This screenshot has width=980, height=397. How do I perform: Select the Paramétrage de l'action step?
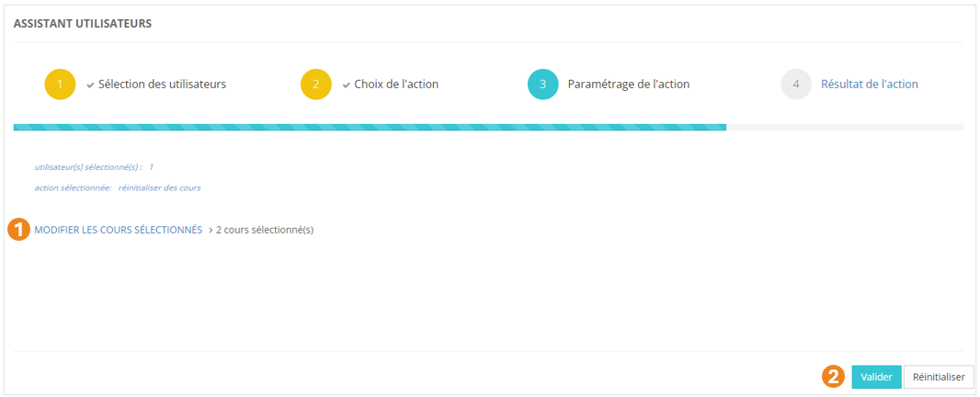click(x=628, y=85)
